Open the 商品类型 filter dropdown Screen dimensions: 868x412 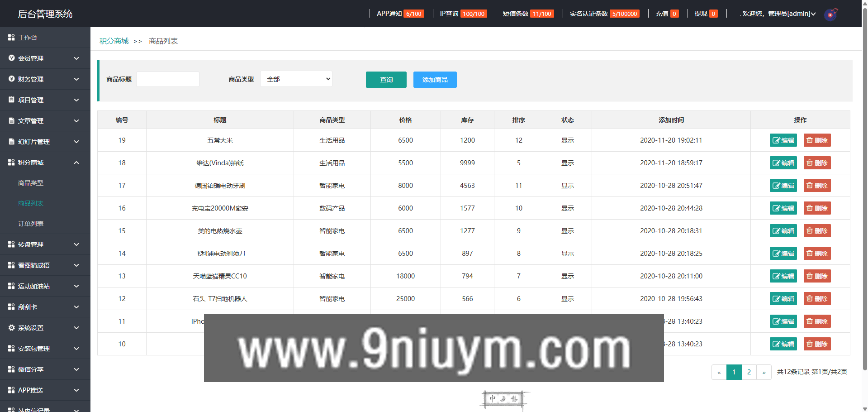point(296,79)
